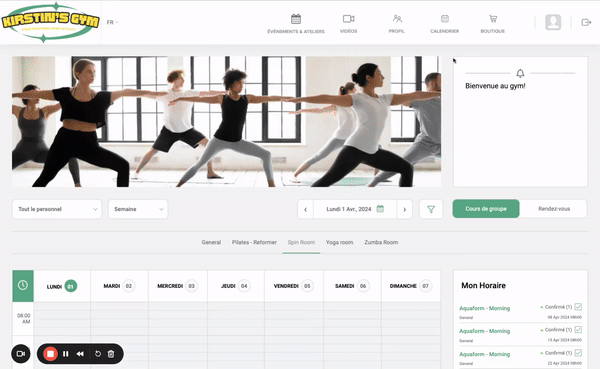Click the 08:00 AM time label
The height and width of the screenshot is (369, 600).
[x=23, y=318]
